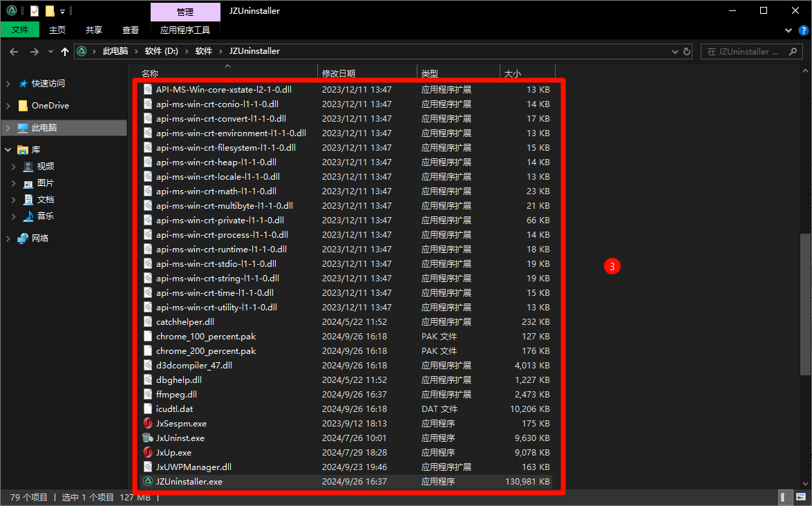Click the JxUninst.exe file icon

148,438
